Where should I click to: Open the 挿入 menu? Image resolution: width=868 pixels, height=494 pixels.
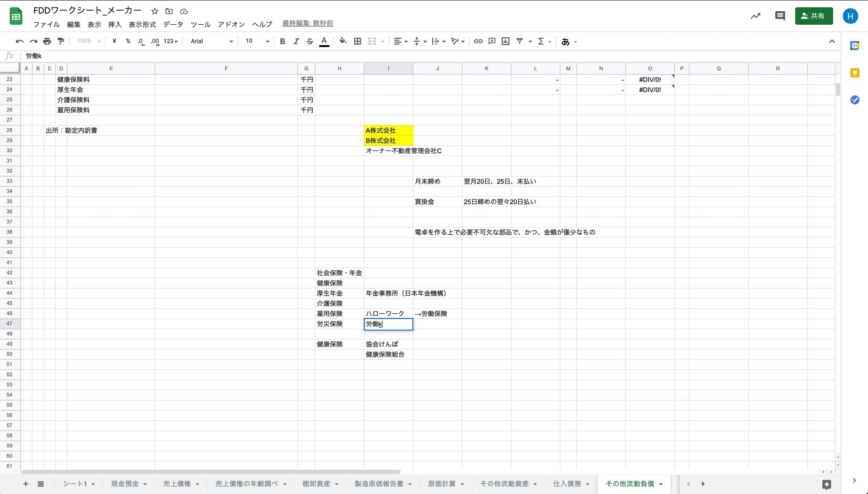tap(115, 24)
